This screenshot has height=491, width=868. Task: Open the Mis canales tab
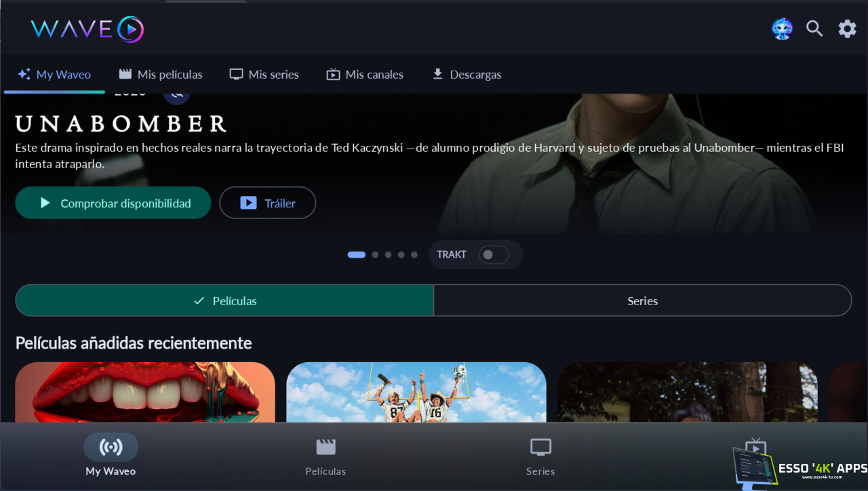(365, 75)
